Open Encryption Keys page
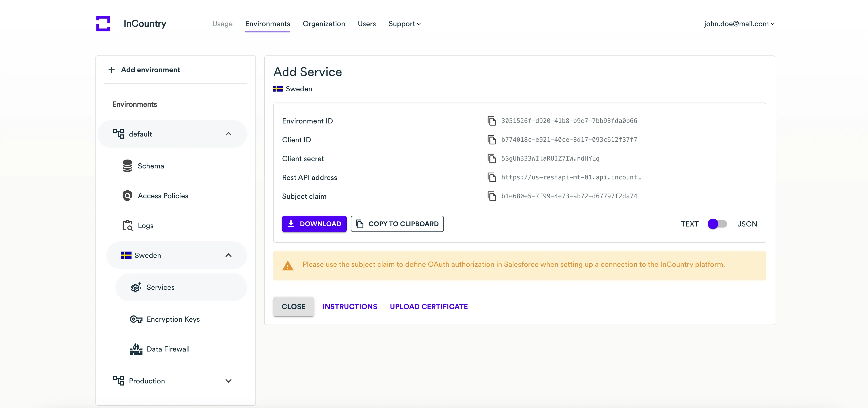The width and height of the screenshot is (868, 408). pos(173,319)
